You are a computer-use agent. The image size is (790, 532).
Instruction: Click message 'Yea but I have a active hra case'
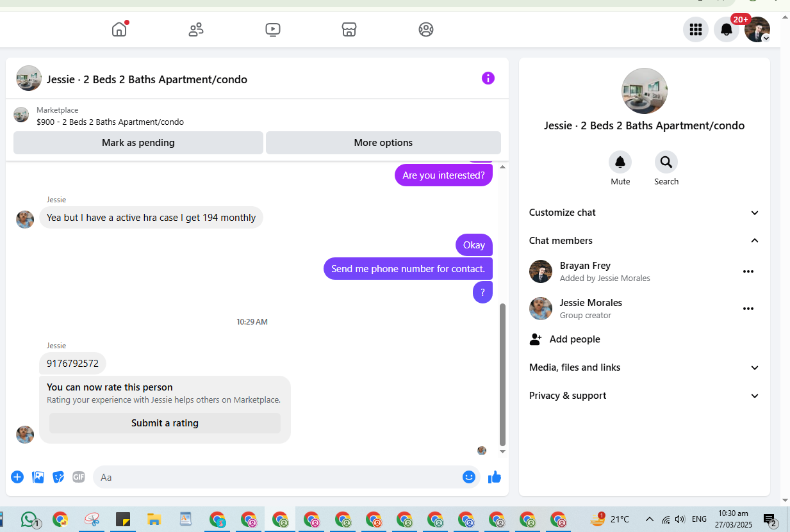coord(151,218)
